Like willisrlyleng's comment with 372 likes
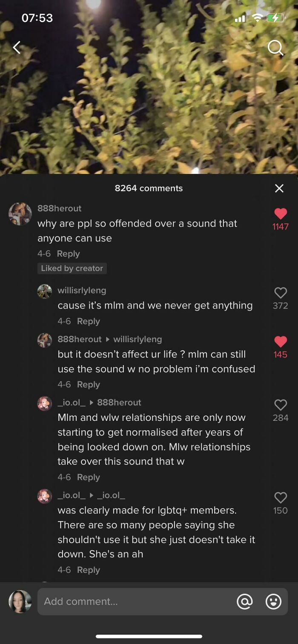Viewport: 298px width, 644px height. (x=281, y=292)
